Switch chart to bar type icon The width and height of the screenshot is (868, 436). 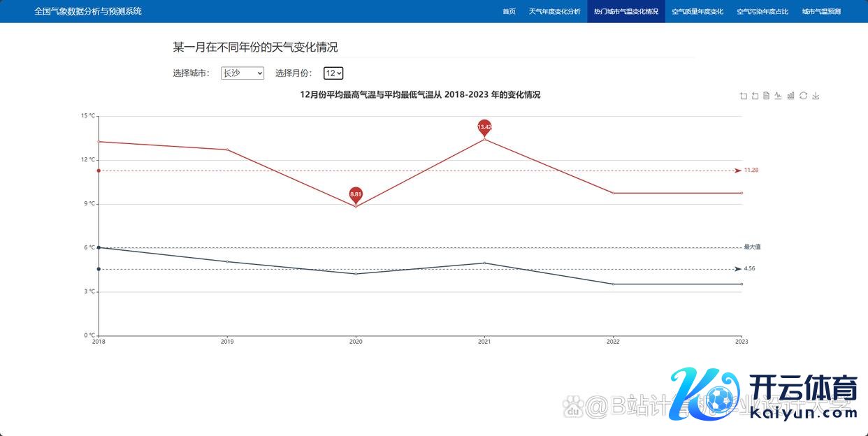click(791, 96)
